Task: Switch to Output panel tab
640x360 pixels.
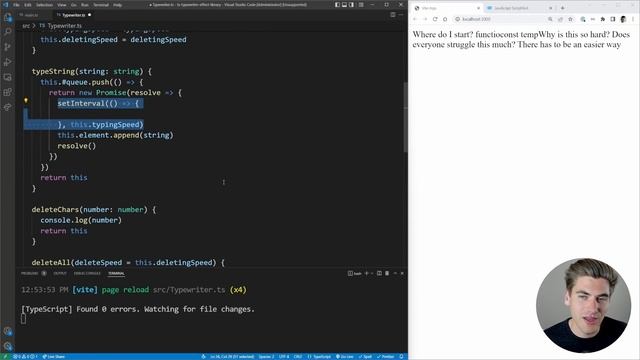Action: pyautogui.click(x=60, y=273)
